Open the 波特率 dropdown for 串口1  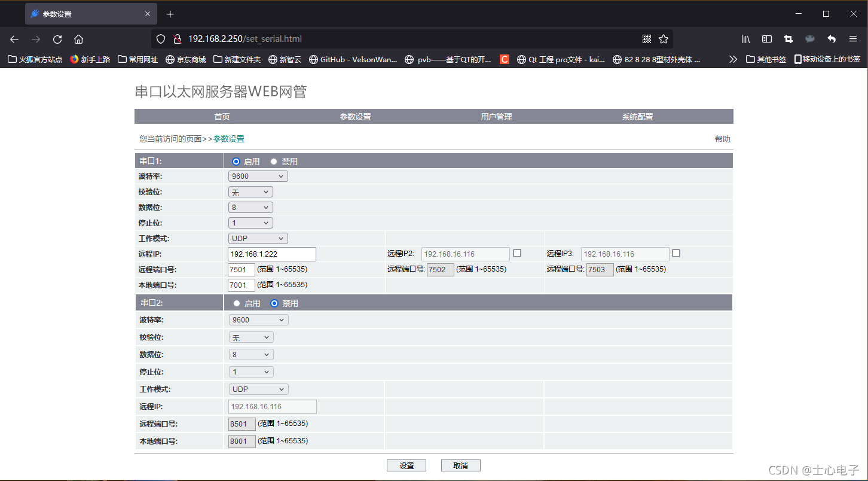click(258, 175)
